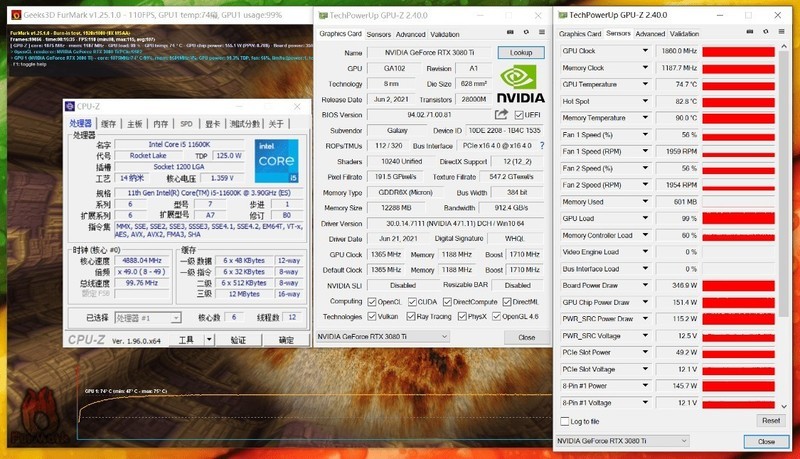Open the CPU-Z processor #1 selection dropdown
Viewport: 800px width, 459px height.
(x=176, y=318)
